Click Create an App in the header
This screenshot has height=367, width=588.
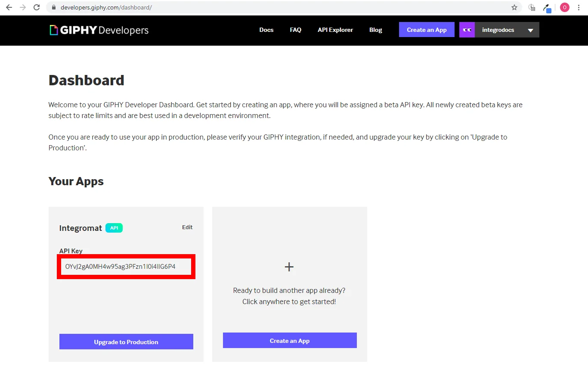427,30
